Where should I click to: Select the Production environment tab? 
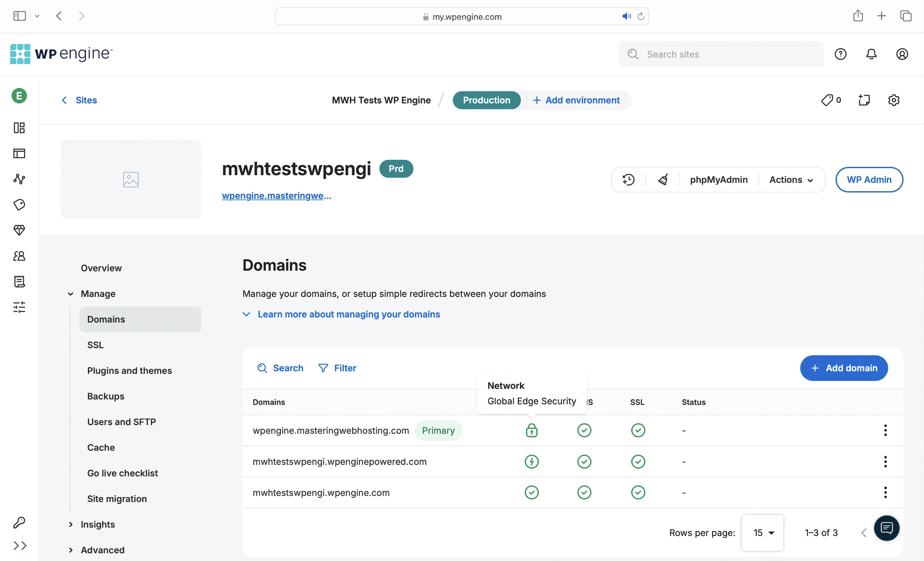(486, 100)
